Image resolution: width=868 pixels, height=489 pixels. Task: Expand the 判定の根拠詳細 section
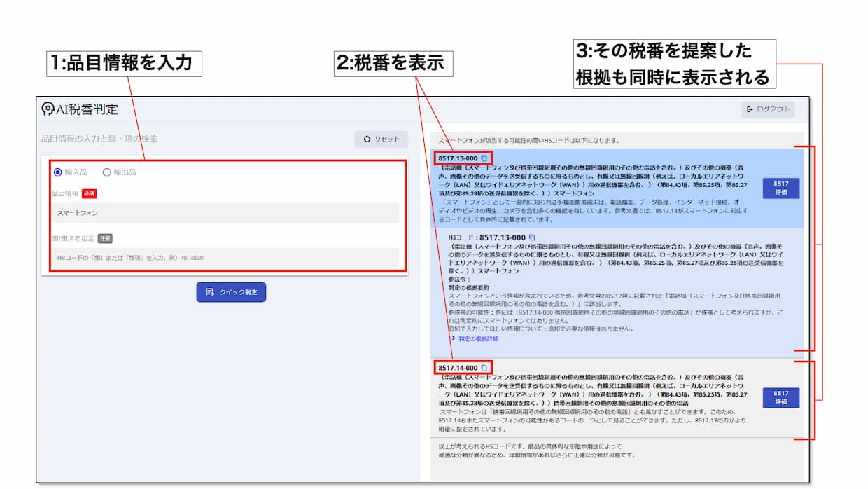pyautogui.click(x=475, y=339)
